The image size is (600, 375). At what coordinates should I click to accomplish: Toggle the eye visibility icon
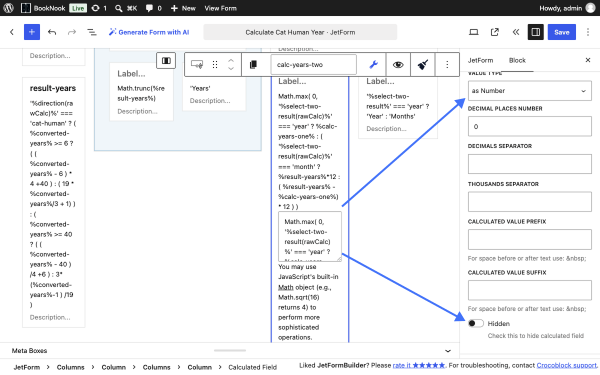pos(398,64)
